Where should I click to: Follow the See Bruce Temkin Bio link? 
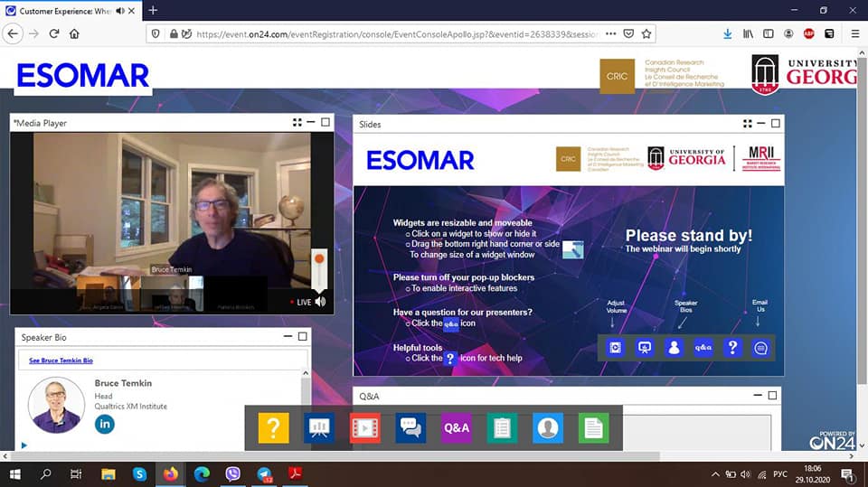[61, 361]
